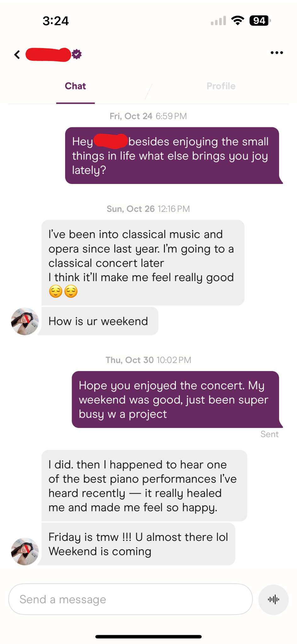Tap the second emoji in the Oct 26 message
Viewport: 297px width, 644px height.
(71, 291)
